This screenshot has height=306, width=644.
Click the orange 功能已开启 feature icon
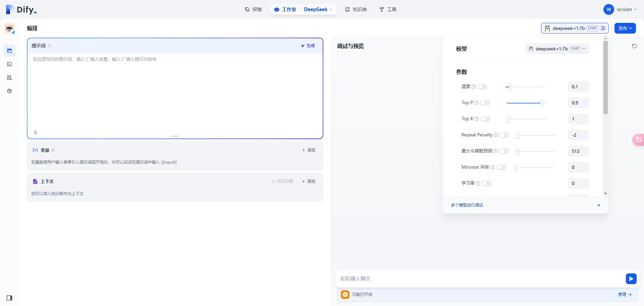click(x=345, y=295)
